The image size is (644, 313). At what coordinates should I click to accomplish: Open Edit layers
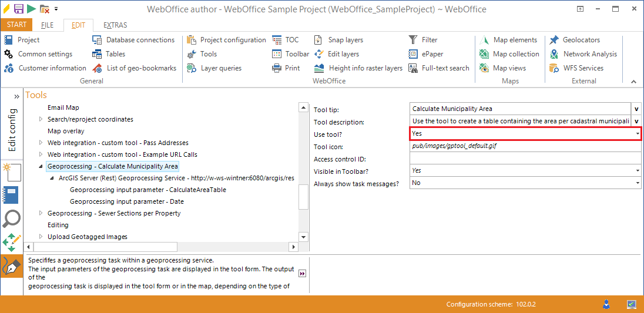point(337,54)
